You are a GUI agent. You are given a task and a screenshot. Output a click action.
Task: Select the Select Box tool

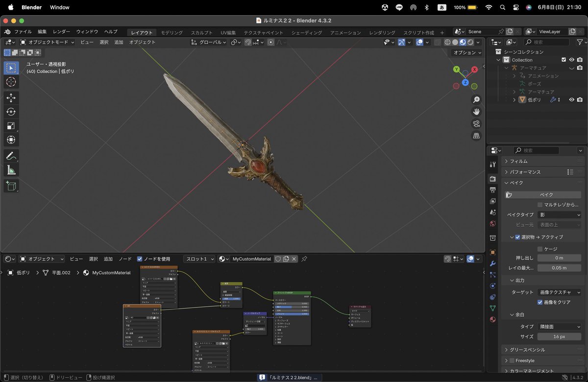(11, 68)
